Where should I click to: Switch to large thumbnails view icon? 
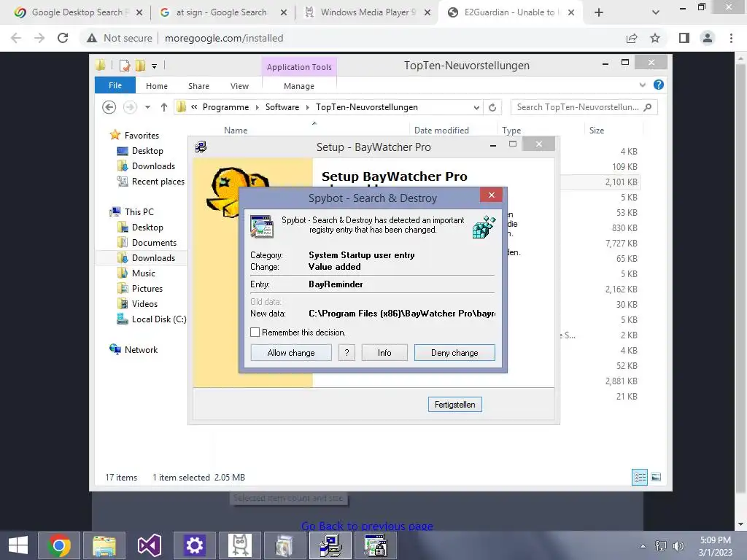click(656, 477)
